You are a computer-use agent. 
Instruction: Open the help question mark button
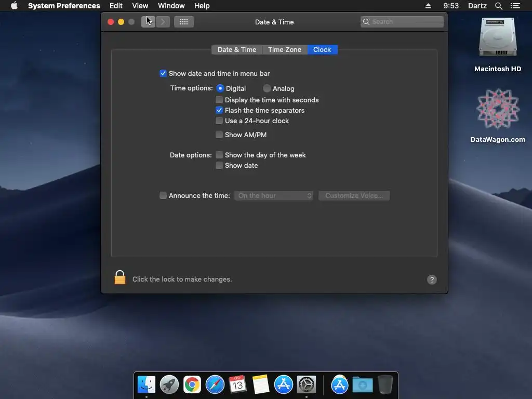point(432,280)
